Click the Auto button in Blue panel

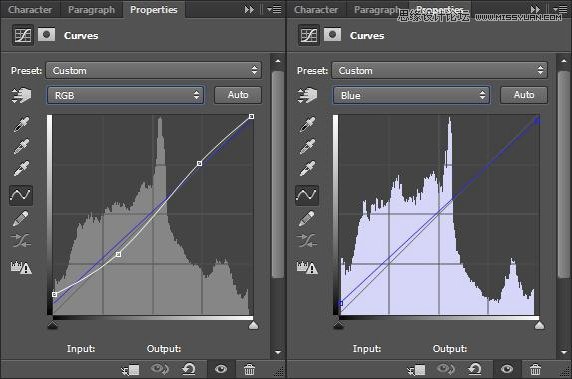(524, 95)
